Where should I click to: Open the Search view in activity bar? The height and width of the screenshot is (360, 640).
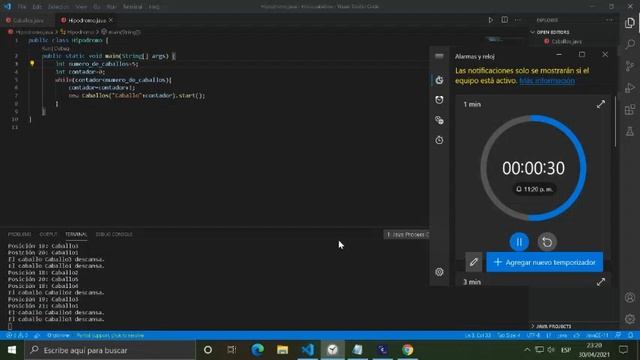(630, 44)
